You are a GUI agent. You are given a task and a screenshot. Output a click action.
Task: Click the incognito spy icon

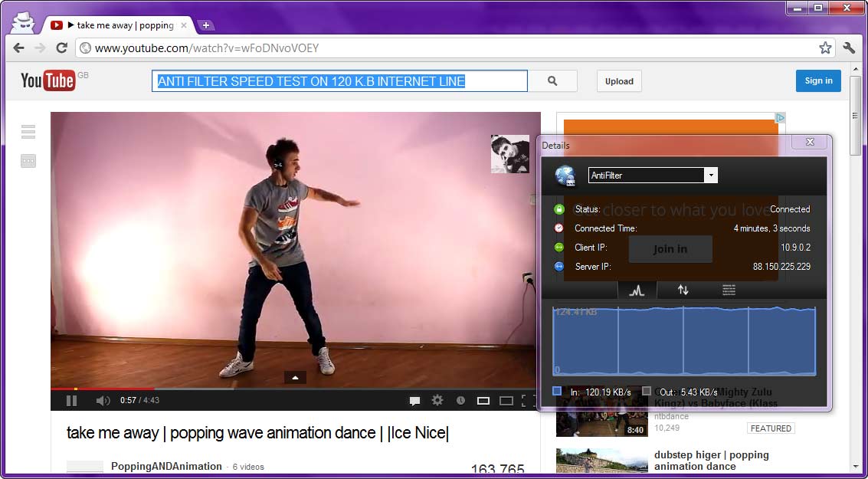(23, 23)
